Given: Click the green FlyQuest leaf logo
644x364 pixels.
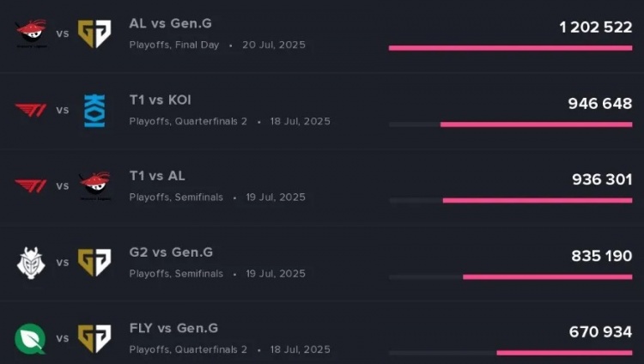Looking at the screenshot, I should [x=30, y=339].
